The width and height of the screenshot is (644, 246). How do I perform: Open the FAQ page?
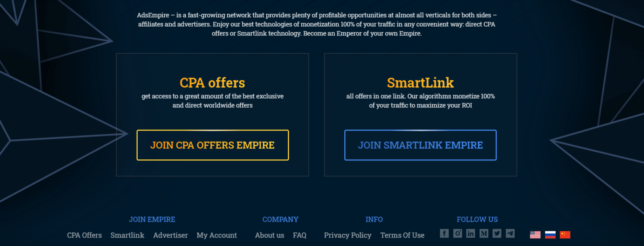click(x=300, y=235)
